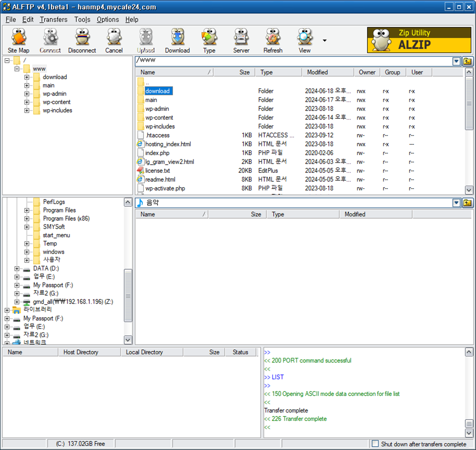Open the remote path history dropdown

coord(456,61)
